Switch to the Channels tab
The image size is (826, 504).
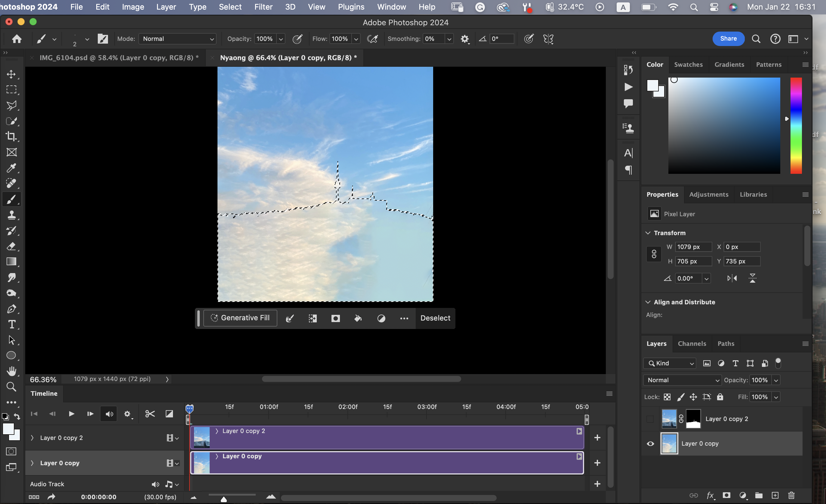692,343
